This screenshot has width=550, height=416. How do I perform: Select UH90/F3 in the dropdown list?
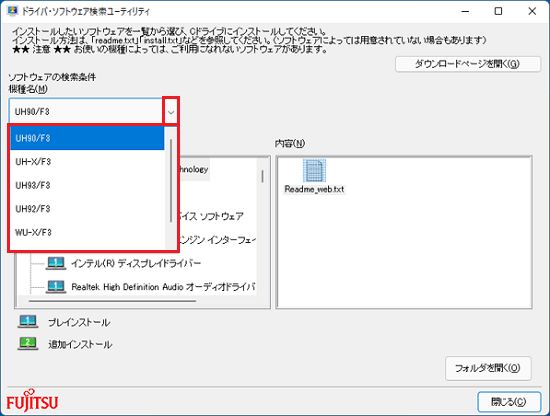coord(87,138)
